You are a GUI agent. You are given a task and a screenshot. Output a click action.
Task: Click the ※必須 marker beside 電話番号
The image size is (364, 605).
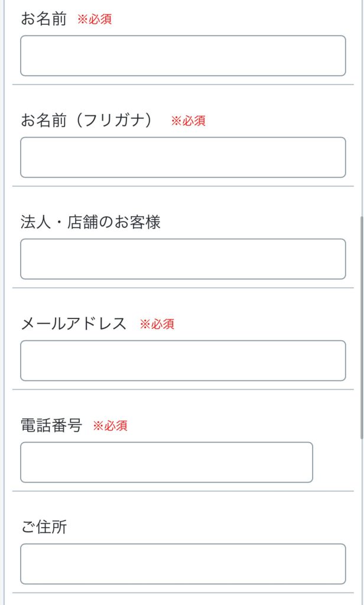pos(110,426)
